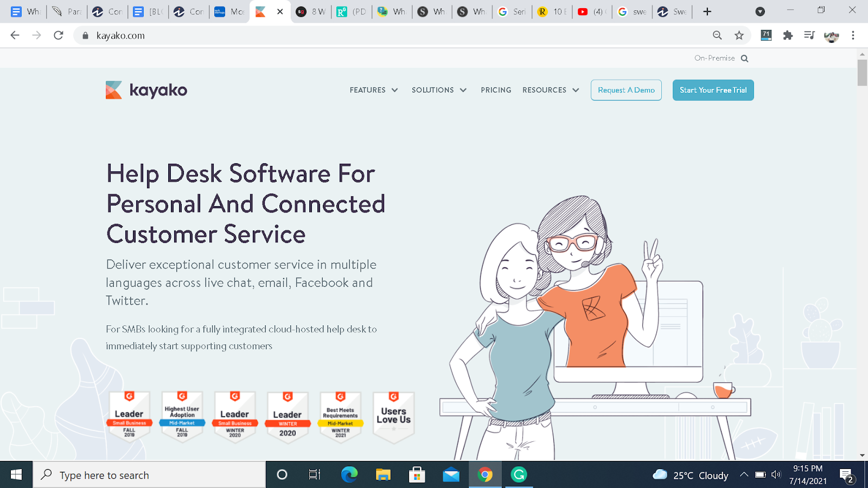Open the media controls icon in Chrome toolbar

pyautogui.click(x=809, y=35)
